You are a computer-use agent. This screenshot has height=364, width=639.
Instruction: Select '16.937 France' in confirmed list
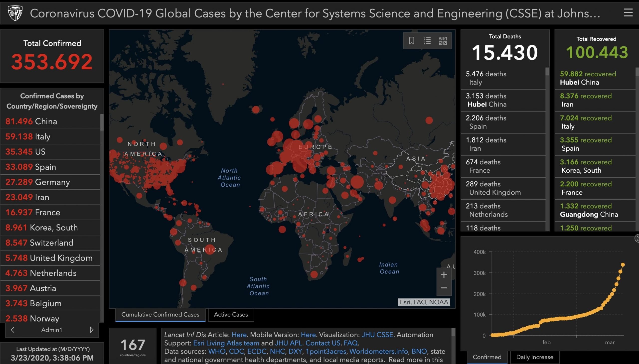(50, 212)
